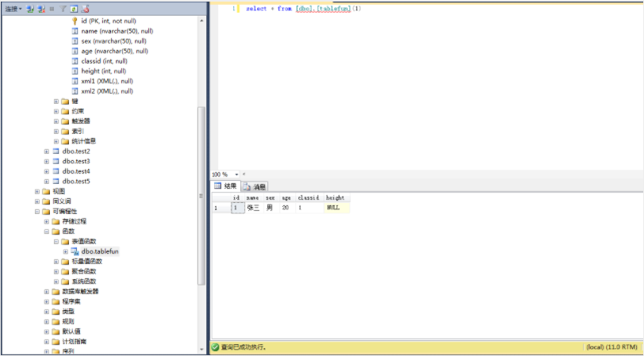644x356 pixels.
Task: Expand the 触发器 folder under the table
Action: pyautogui.click(x=56, y=121)
